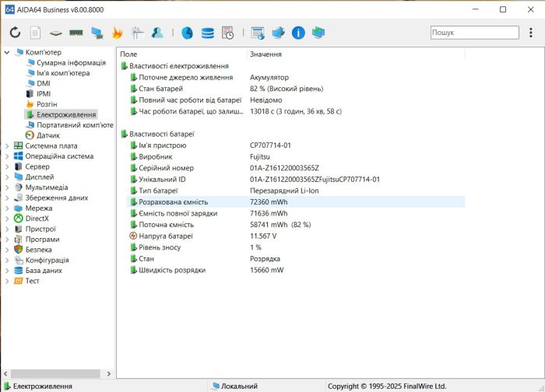Screen dimensions: 545x392
Task: Click the tree horizontal scrollbar left arrow
Action: coord(5,373)
